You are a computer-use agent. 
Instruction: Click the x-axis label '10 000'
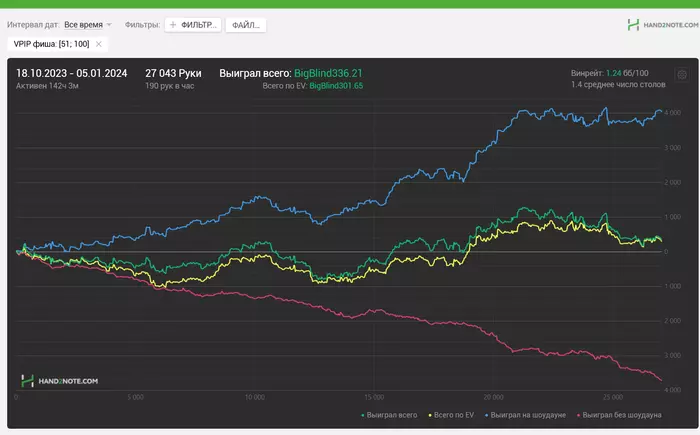254,397
